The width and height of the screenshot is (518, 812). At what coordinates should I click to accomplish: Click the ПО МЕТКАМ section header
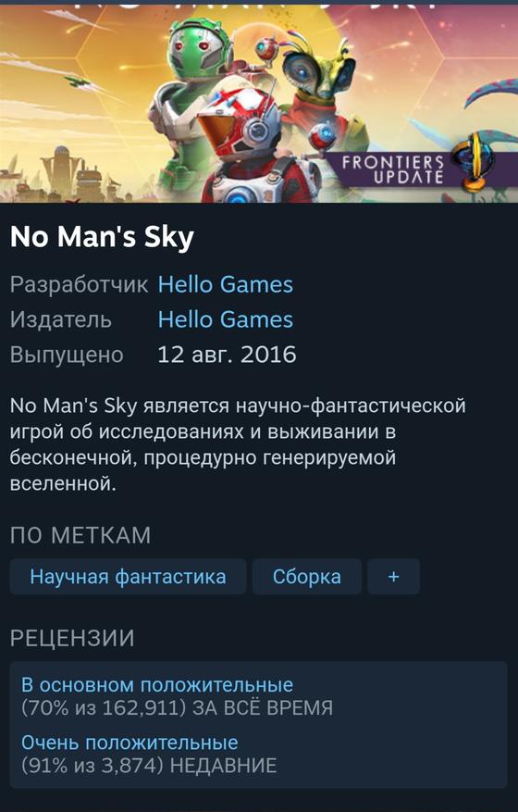pos(80,535)
